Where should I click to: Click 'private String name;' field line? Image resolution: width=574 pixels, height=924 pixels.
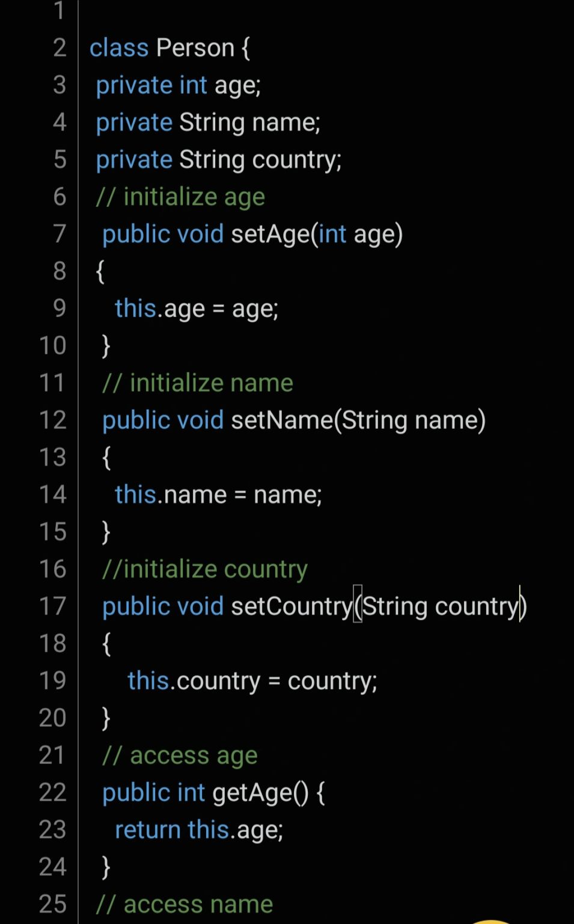208,123
